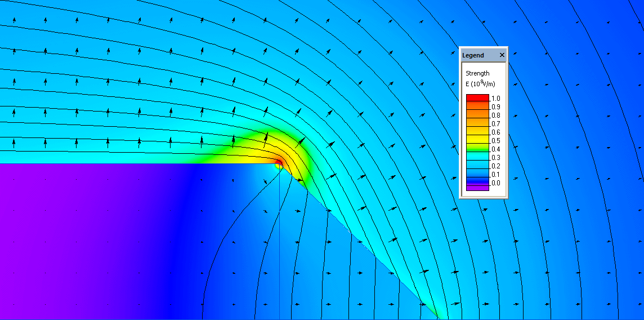Click the '0.9' legend value
The width and height of the screenshot is (644, 320).
pyautogui.click(x=496, y=107)
